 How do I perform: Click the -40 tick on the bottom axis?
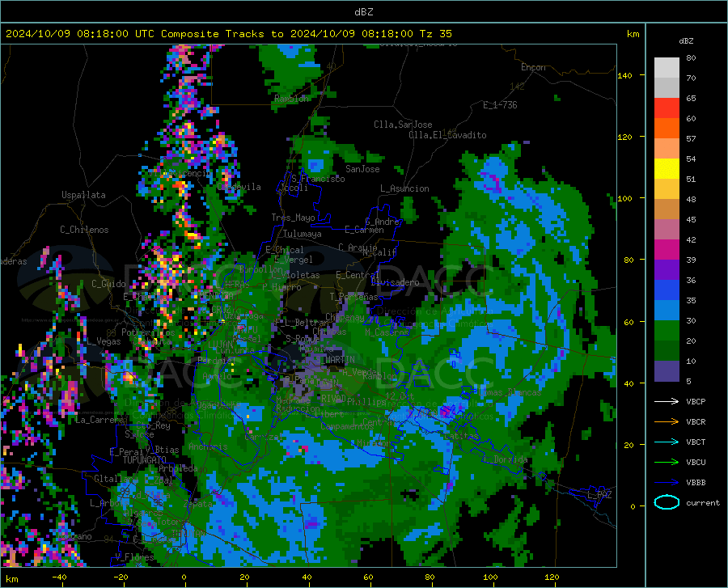pos(59,577)
